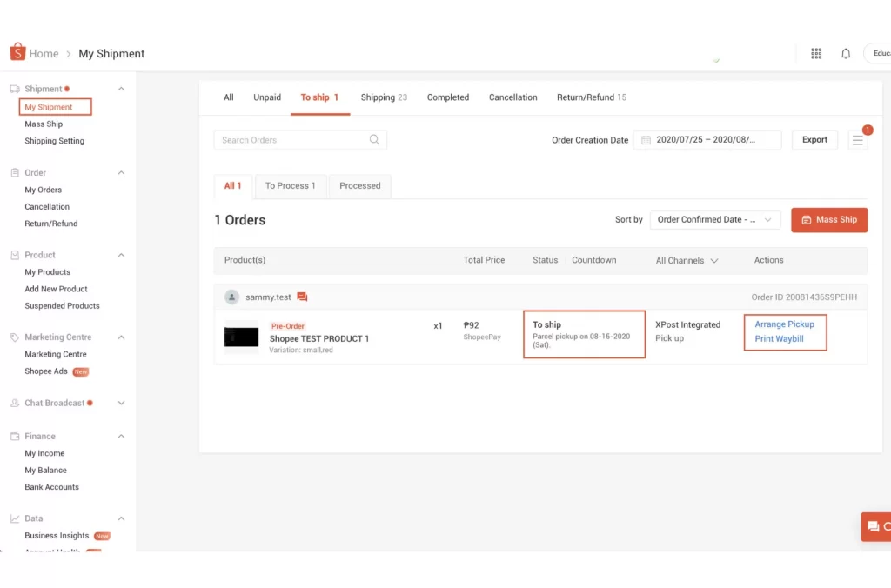891x588 pixels.
Task: Click the Export button
Action: click(x=814, y=140)
